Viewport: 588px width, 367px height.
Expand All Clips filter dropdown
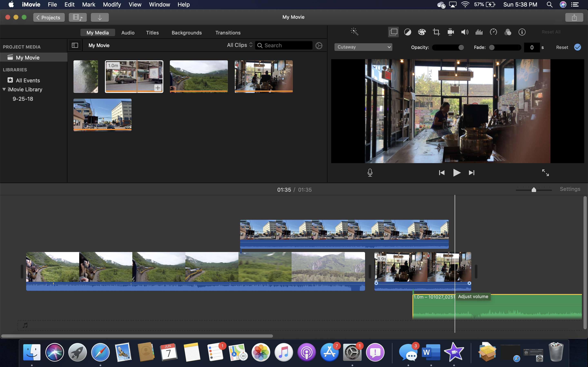(x=239, y=45)
